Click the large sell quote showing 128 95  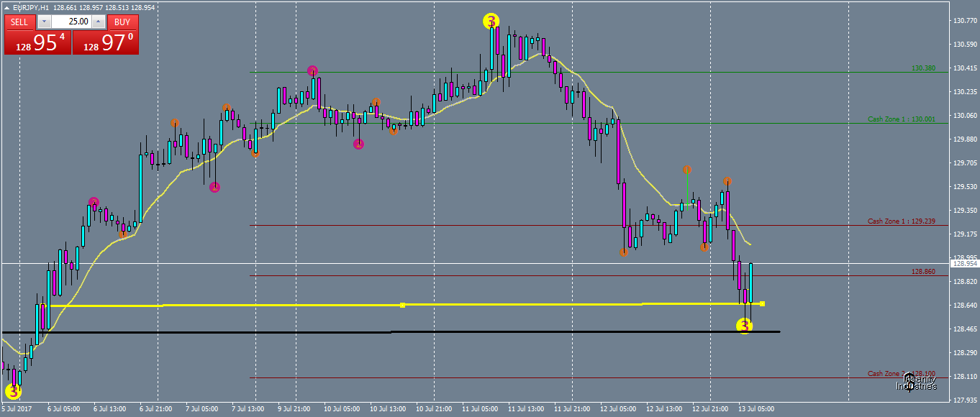point(37,45)
